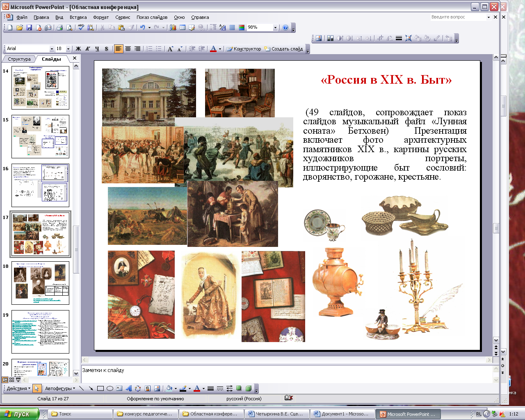Expand the undo history dropdown arrow
This screenshot has width=525, height=420.
click(x=149, y=27)
